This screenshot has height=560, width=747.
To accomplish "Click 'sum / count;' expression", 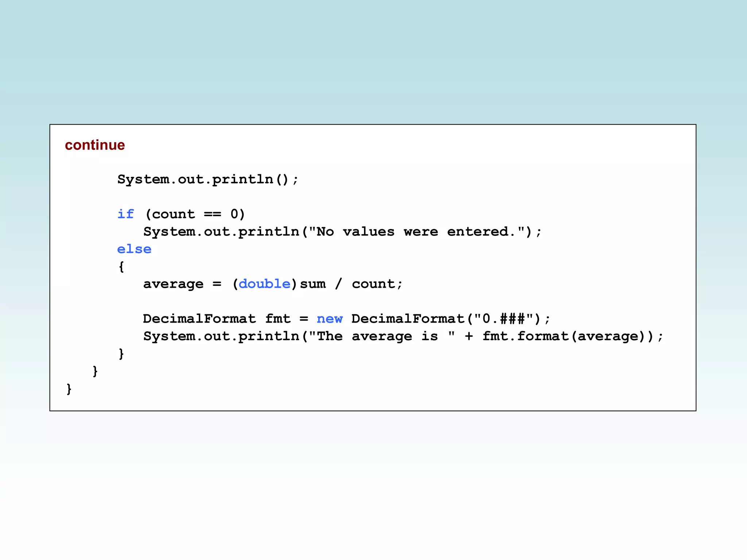I will click(x=351, y=284).
